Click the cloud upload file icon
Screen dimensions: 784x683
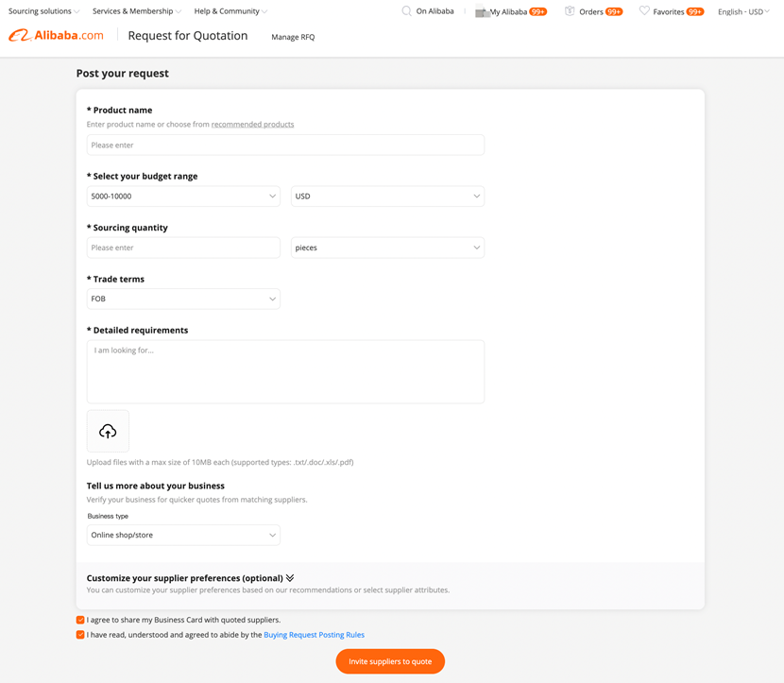click(108, 431)
